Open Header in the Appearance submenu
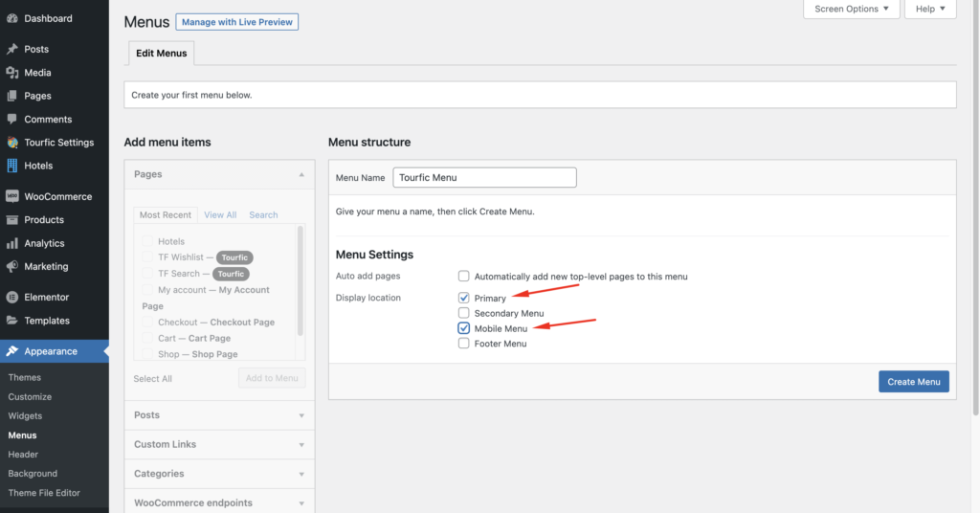Viewport: 980px width, 513px height. (x=23, y=455)
